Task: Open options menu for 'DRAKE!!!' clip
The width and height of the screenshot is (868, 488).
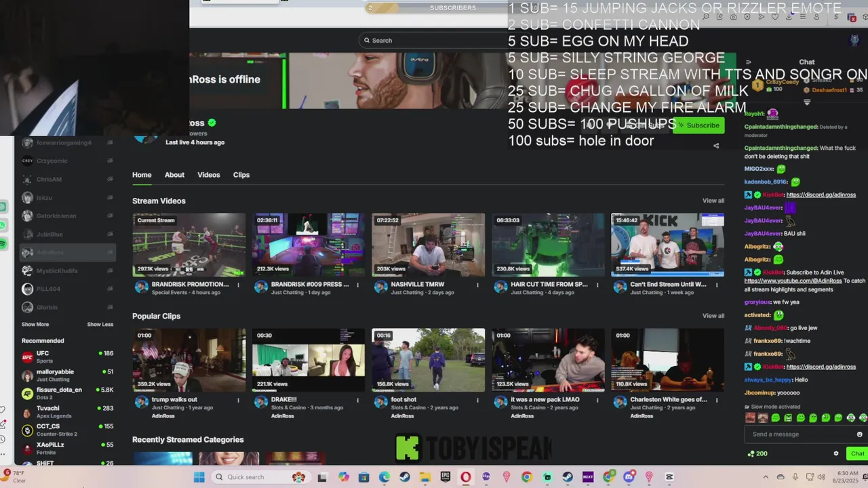Action: [357, 400]
